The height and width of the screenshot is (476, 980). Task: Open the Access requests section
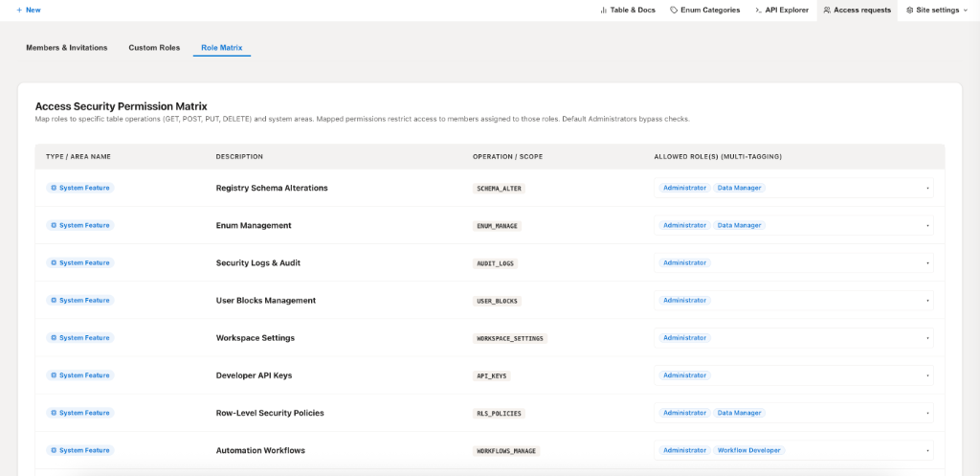click(857, 10)
